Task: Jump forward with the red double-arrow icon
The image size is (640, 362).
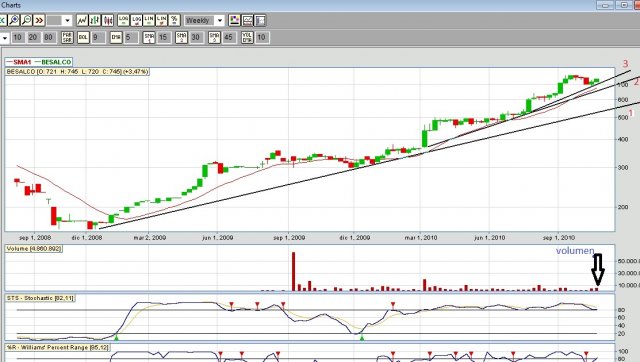Action: click(x=39, y=20)
